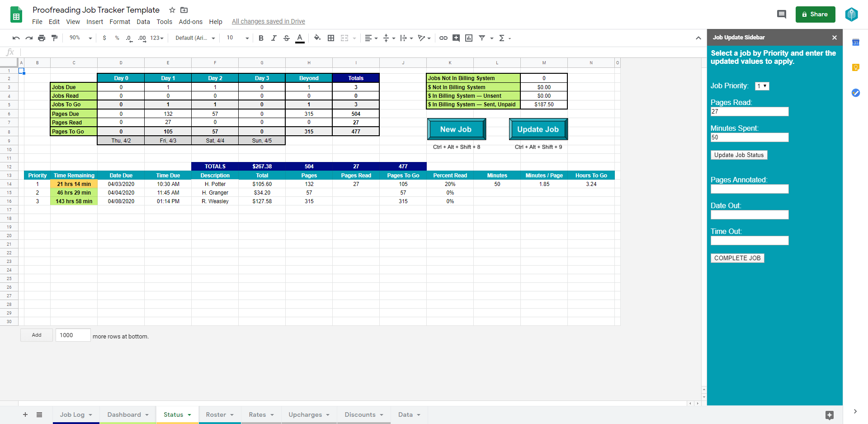
Task: Format as currency with dollar icon
Action: 104,38
